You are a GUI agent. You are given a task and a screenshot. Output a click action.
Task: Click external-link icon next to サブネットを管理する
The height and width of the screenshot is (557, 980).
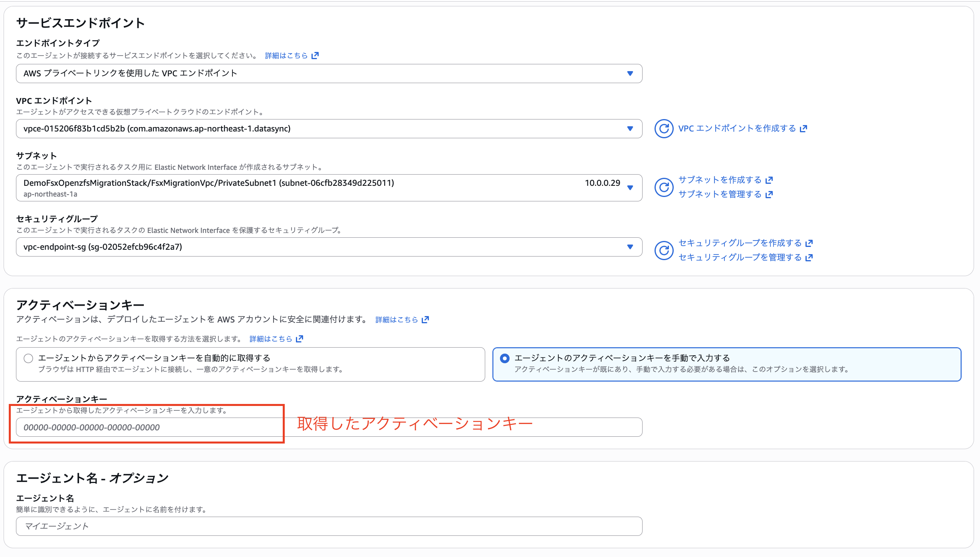tap(769, 195)
